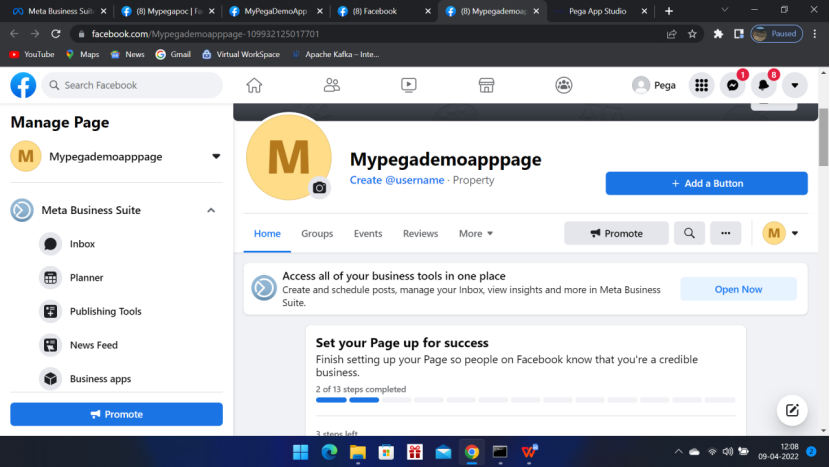Open File Explorer from the taskbar
The image size is (830, 467).
coord(358,452)
